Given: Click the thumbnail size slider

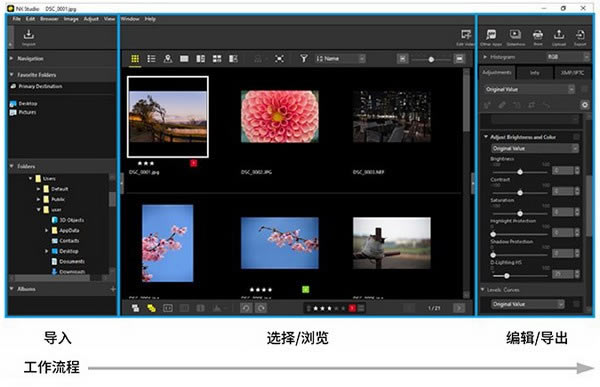Looking at the screenshot, I should click(x=431, y=59).
